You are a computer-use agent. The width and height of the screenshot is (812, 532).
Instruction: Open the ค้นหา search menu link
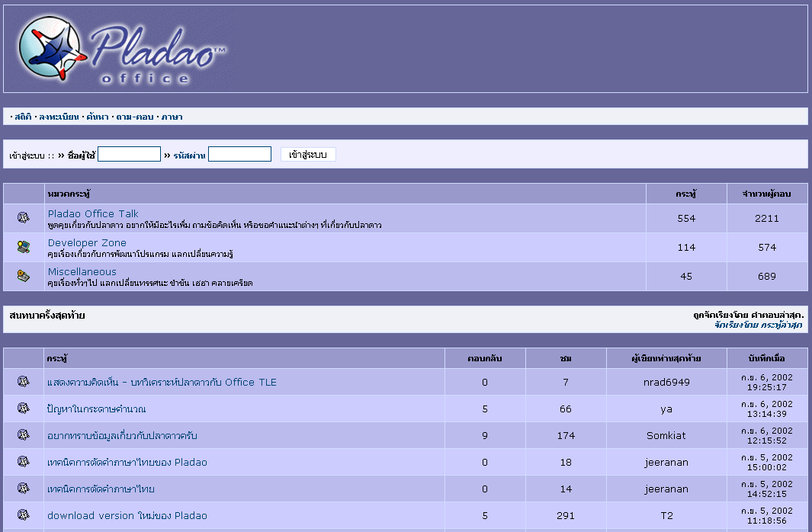click(98, 117)
